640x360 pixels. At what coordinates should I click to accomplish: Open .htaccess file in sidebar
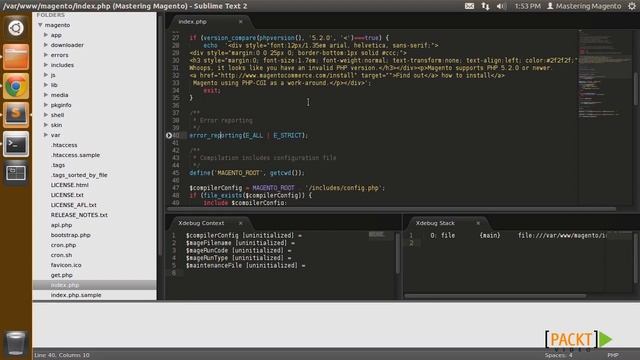coord(64,145)
